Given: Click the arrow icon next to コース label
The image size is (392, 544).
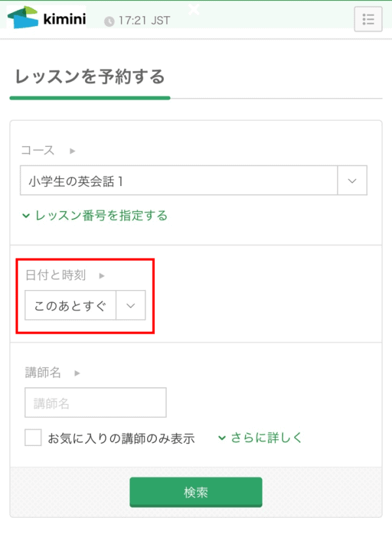Looking at the screenshot, I should [71, 150].
